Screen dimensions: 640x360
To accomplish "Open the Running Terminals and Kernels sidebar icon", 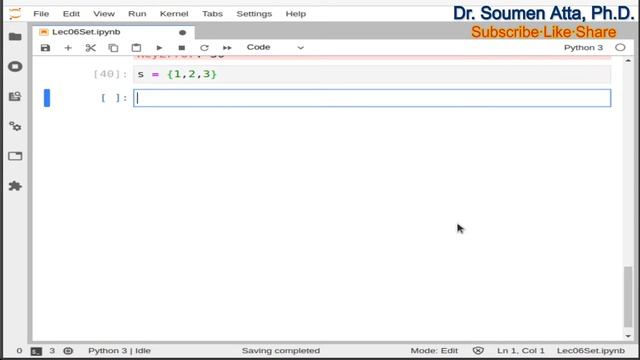I will click(15, 67).
